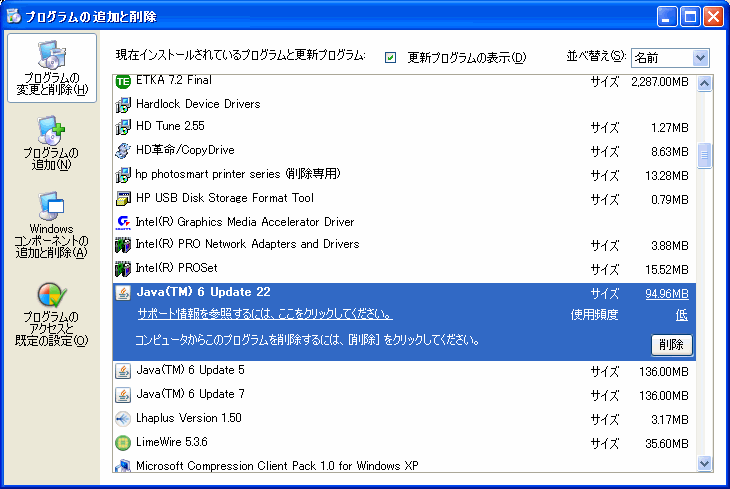Click the HD Tune 2.55 icon
This screenshot has height=489, width=730.
click(123, 127)
